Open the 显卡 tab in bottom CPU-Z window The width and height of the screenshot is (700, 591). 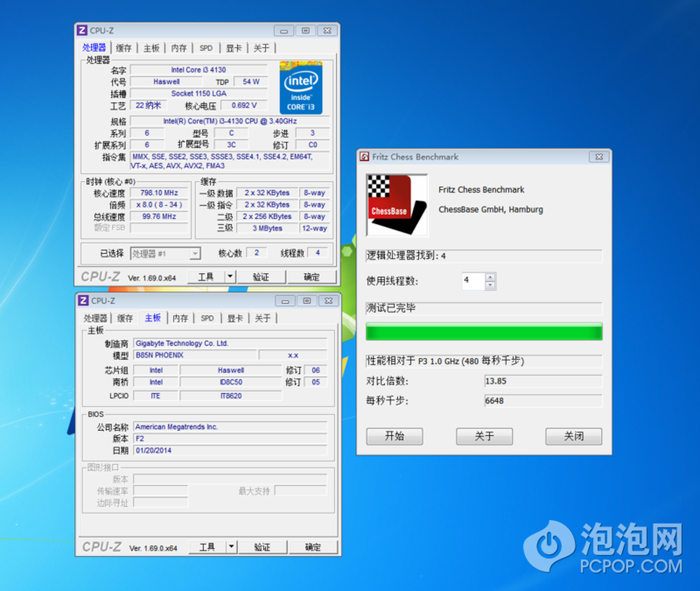click(235, 318)
